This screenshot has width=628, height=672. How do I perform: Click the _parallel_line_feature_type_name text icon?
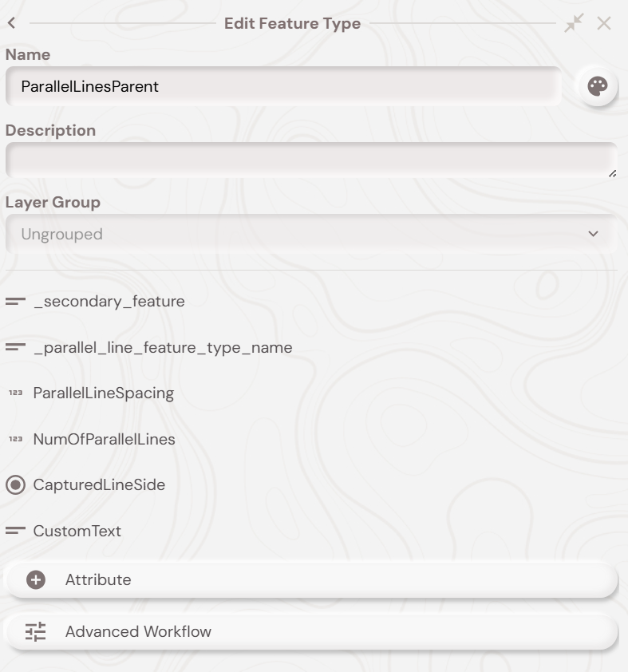[15, 348]
